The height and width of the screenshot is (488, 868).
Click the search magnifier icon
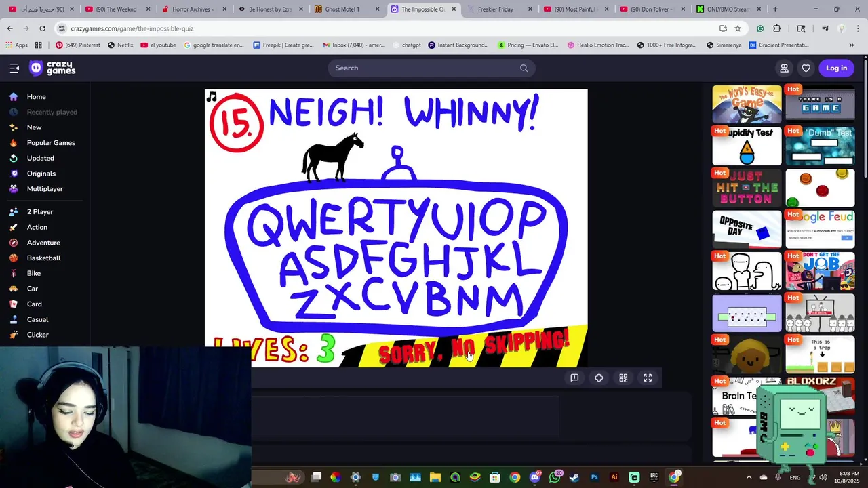point(524,68)
